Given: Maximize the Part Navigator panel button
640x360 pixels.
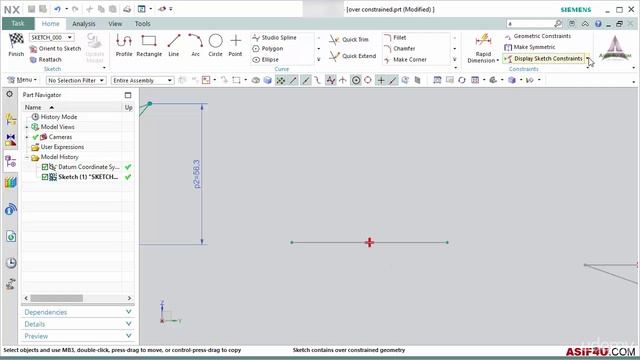Looking at the screenshot, I should point(128,95).
